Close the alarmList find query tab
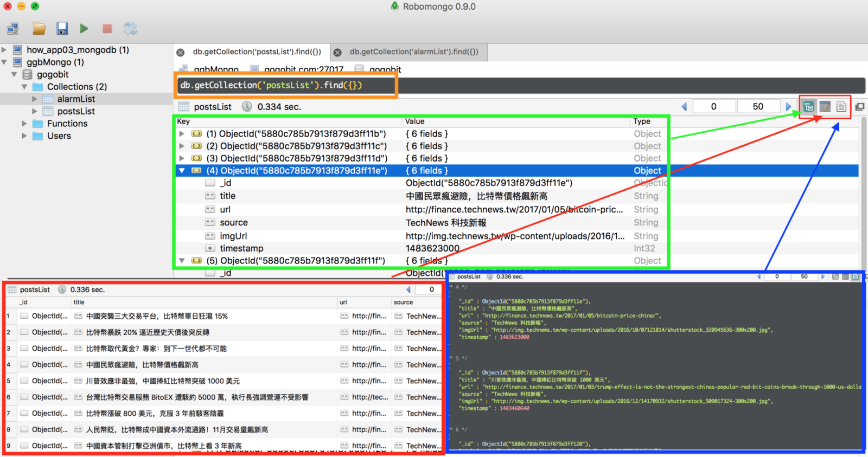Screen dimensions: 868x457 tap(337, 53)
